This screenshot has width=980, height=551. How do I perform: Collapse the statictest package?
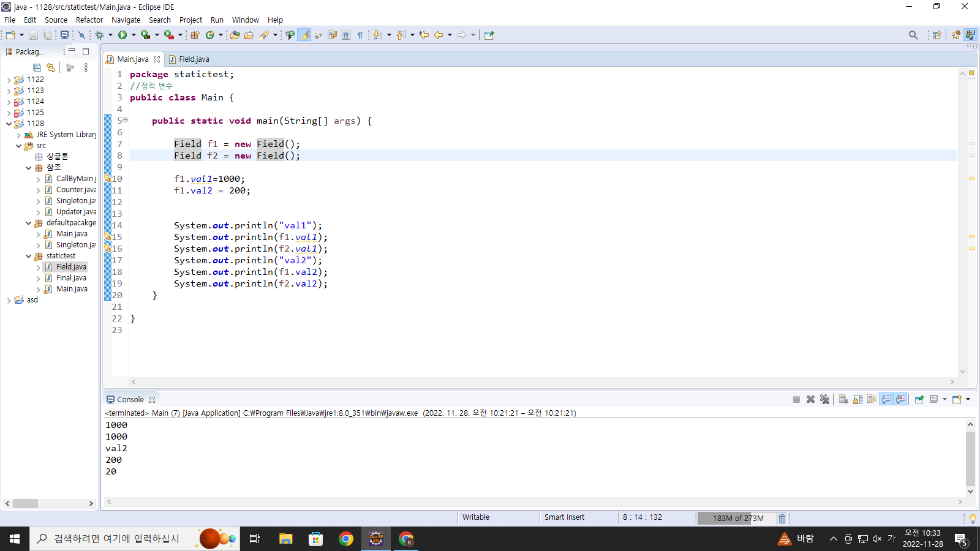[28, 256]
